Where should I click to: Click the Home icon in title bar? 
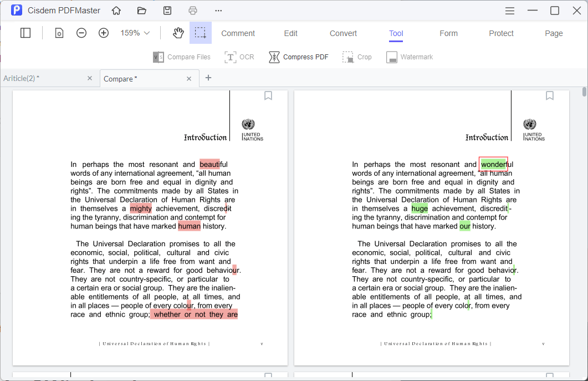click(x=116, y=11)
